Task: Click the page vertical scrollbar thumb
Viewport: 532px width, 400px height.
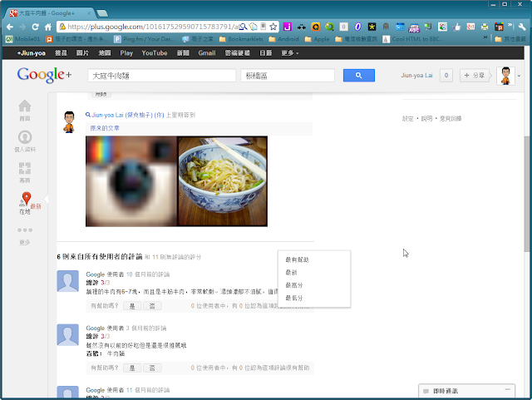Action: [527, 194]
